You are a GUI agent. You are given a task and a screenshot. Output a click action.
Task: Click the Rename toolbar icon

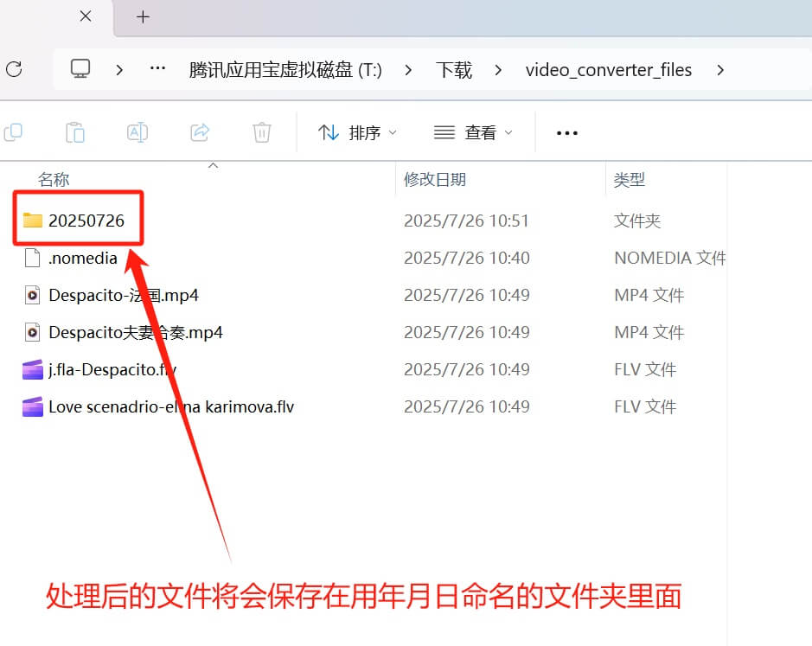point(137,132)
